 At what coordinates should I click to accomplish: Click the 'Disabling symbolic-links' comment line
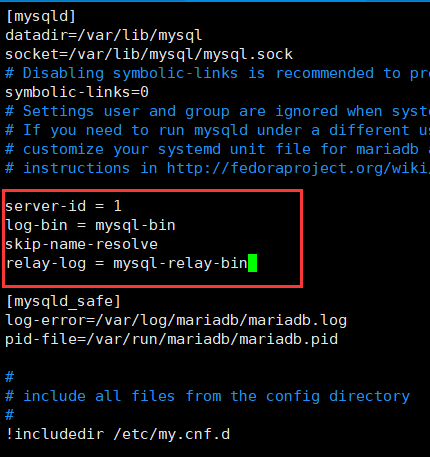[x=217, y=73]
